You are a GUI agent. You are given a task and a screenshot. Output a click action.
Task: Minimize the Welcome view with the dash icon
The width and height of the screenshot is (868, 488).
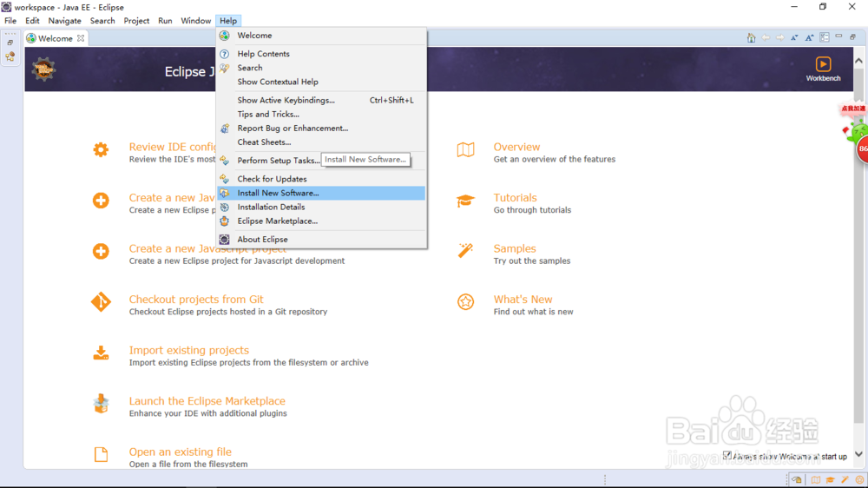pos(838,36)
